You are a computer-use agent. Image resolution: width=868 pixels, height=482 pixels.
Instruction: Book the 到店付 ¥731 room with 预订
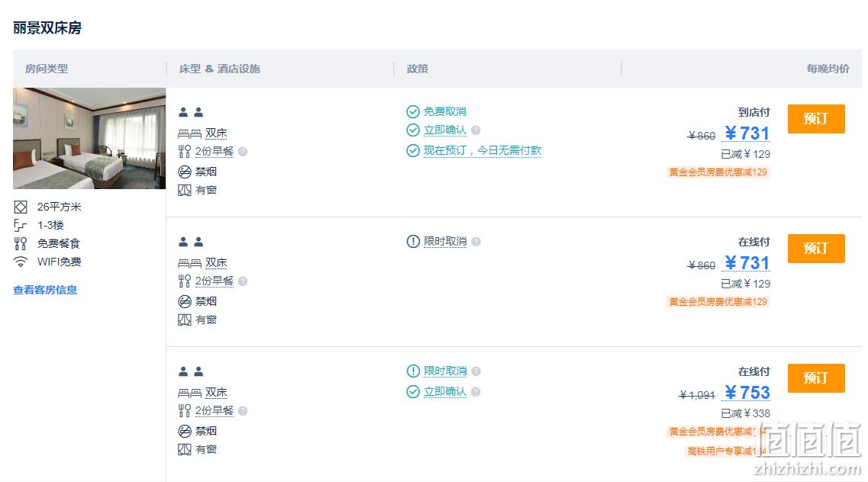click(x=816, y=119)
